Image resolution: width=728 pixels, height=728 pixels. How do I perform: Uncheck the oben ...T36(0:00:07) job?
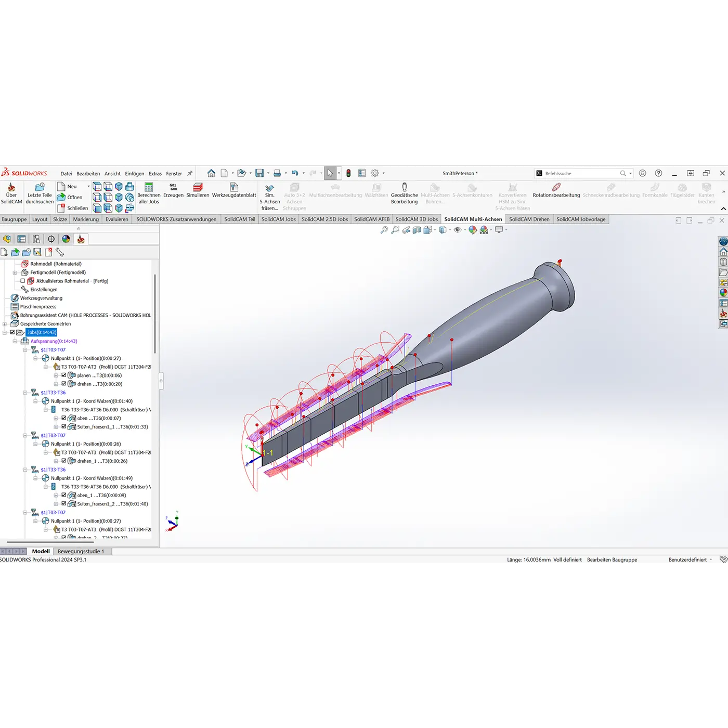pyautogui.click(x=64, y=418)
